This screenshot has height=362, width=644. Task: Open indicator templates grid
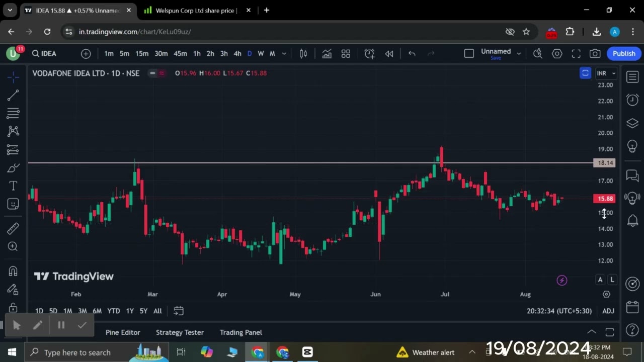coord(346,53)
